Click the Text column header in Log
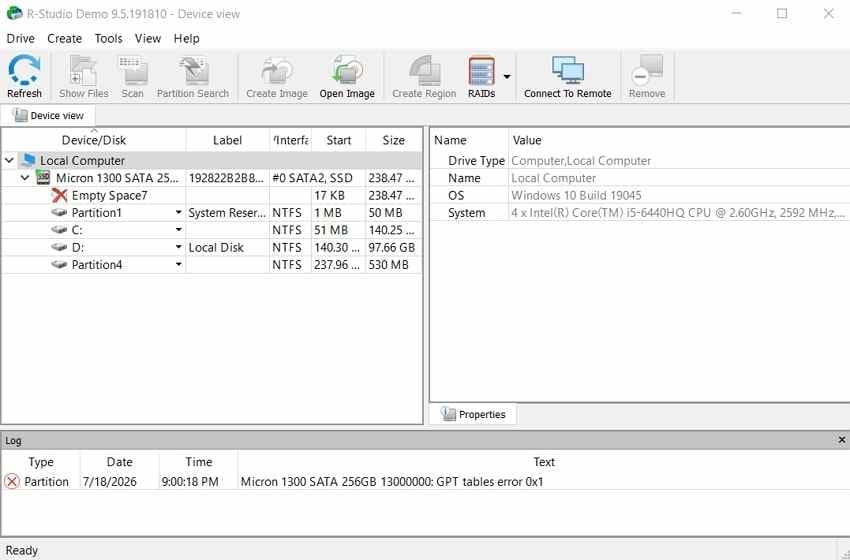The height and width of the screenshot is (560, 850). click(x=544, y=462)
